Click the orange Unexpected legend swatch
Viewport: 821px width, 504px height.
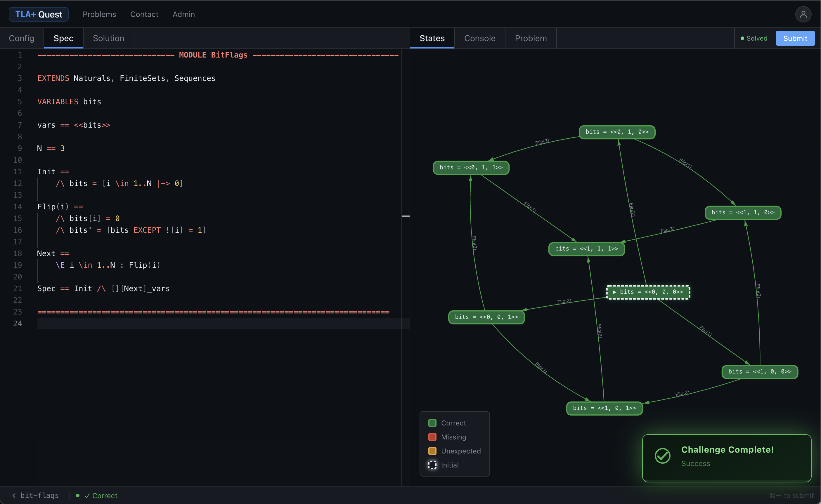tap(432, 451)
